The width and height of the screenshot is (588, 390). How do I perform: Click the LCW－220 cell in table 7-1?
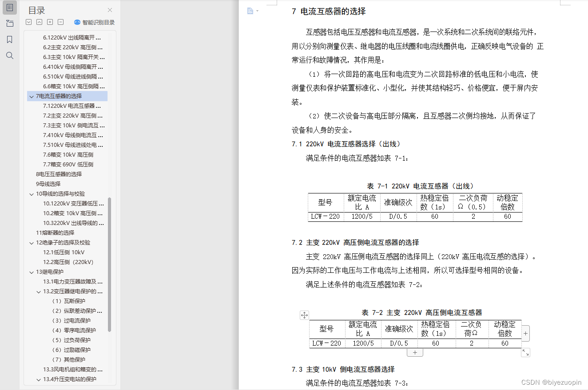326,217
